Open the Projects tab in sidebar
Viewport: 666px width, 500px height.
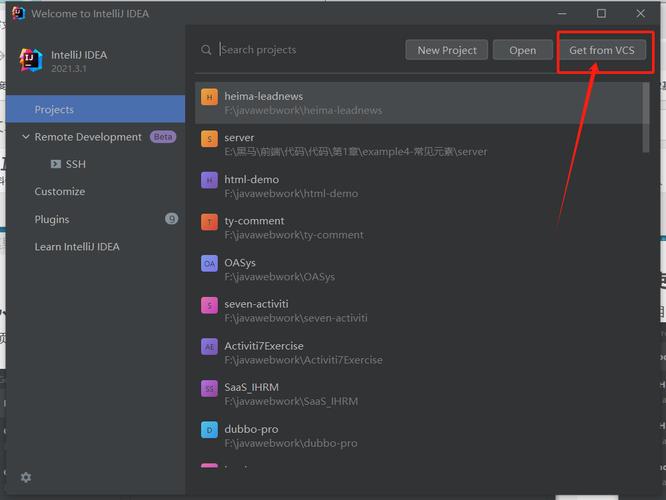tap(54, 109)
